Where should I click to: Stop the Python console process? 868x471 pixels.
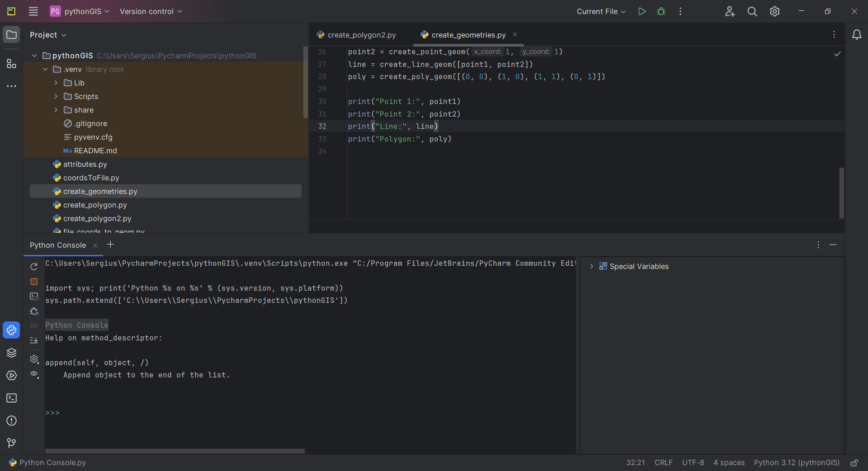[x=34, y=282]
